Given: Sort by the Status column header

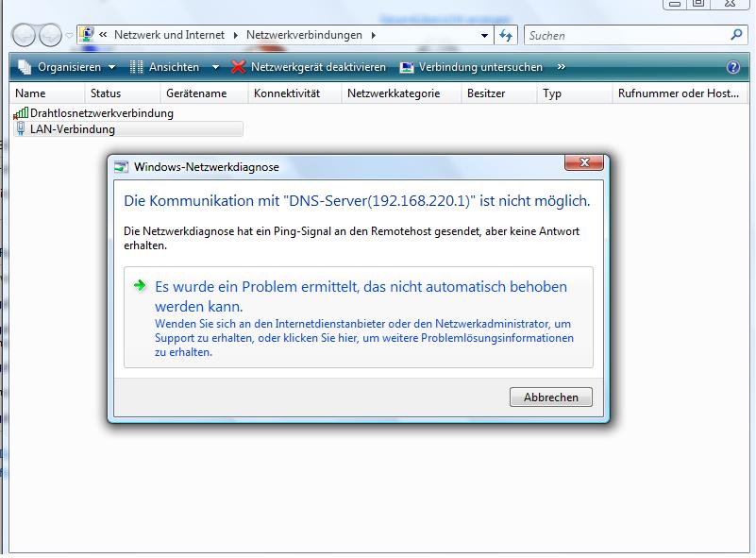Looking at the screenshot, I should (122, 93).
